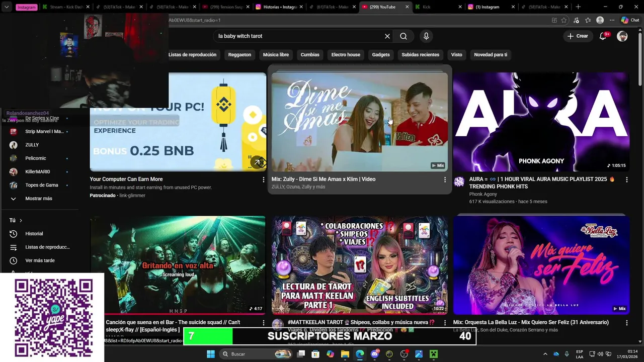Image resolution: width=644 pixels, height=362 pixels.
Task: Expand subscriptions with 'Mostrar más'
Action: pos(39,199)
